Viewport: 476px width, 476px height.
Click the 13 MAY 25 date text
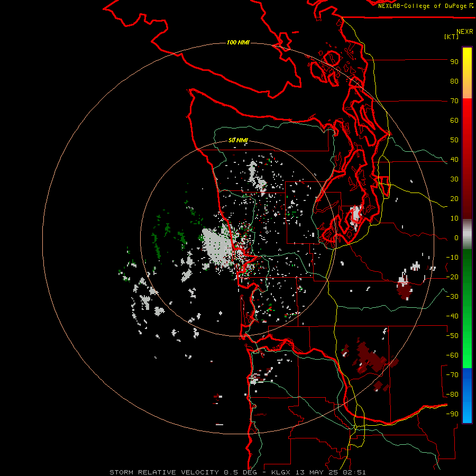point(316,472)
